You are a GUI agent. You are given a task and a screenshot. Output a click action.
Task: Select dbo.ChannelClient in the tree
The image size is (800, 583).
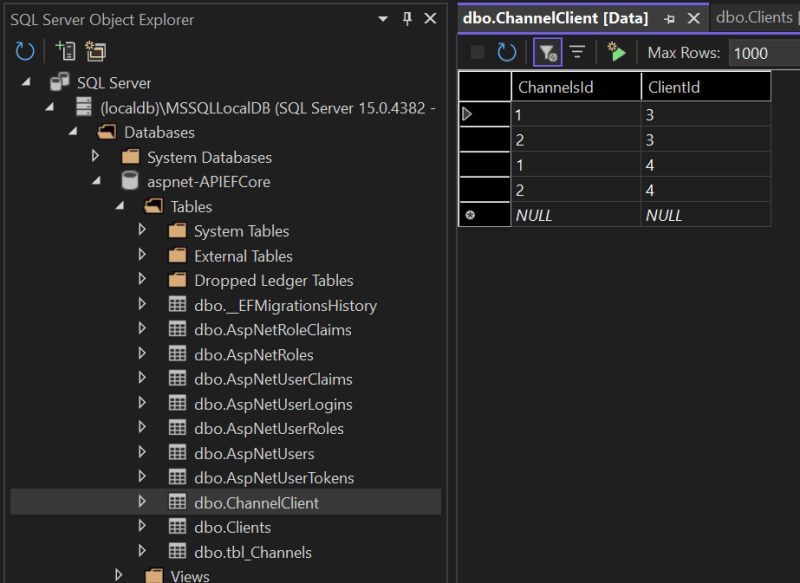(256, 503)
